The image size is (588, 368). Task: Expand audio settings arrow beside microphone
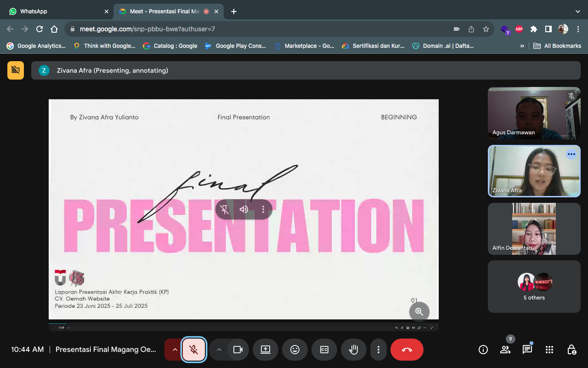[x=175, y=350]
